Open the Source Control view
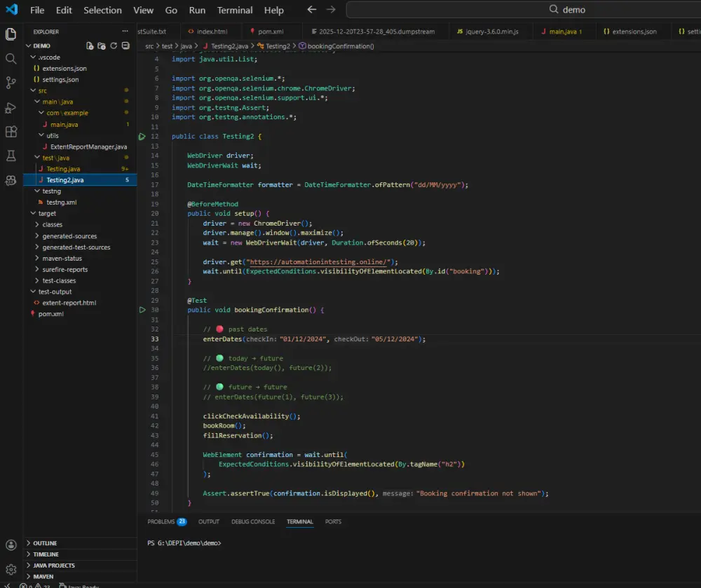 pyautogui.click(x=11, y=83)
